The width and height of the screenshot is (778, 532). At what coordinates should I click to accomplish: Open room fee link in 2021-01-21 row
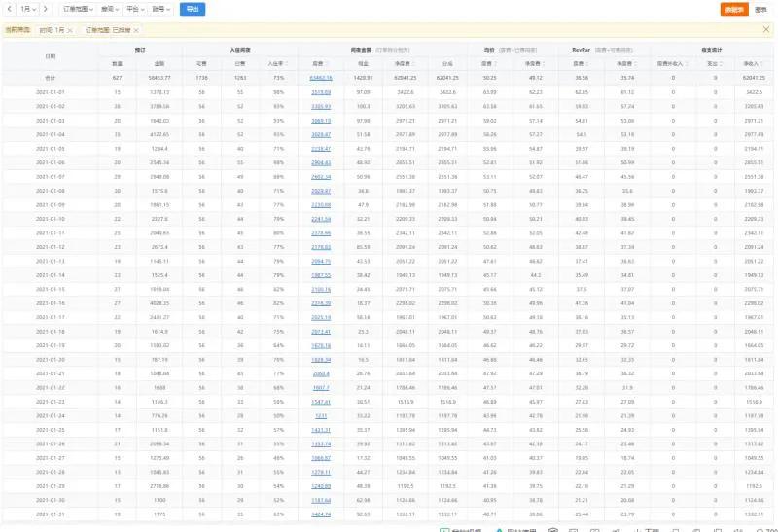321,373
